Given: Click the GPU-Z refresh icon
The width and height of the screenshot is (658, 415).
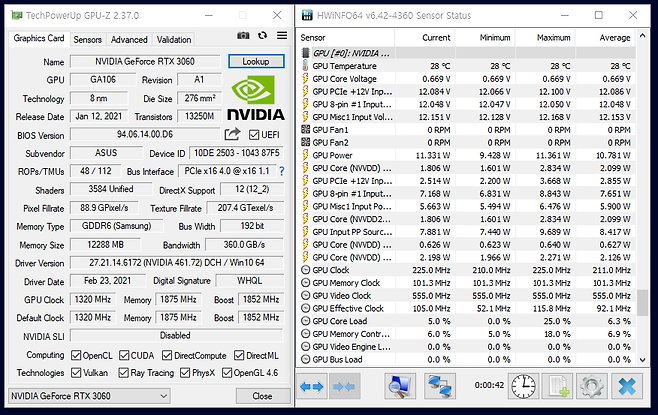Looking at the screenshot, I should coord(263,35).
